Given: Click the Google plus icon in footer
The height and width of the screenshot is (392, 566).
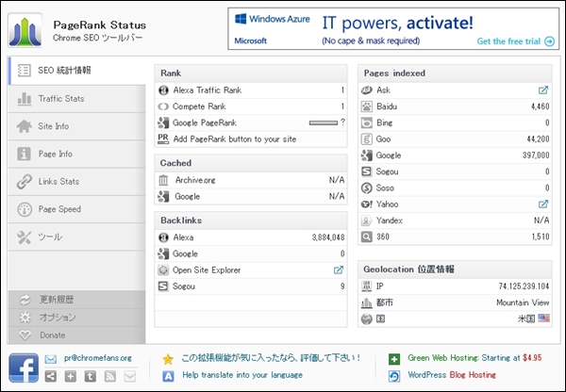Looking at the screenshot, I should coord(71,377).
